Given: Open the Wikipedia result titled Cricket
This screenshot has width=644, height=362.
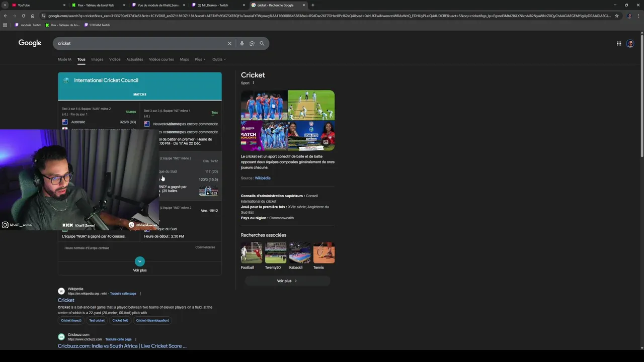Looking at the screenshot, I should point(66,300).
